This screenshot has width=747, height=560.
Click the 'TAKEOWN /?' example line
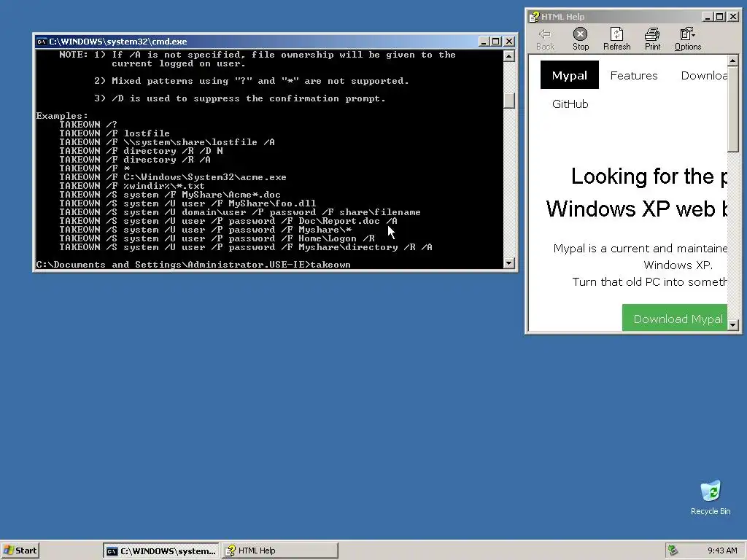(88, 125)
